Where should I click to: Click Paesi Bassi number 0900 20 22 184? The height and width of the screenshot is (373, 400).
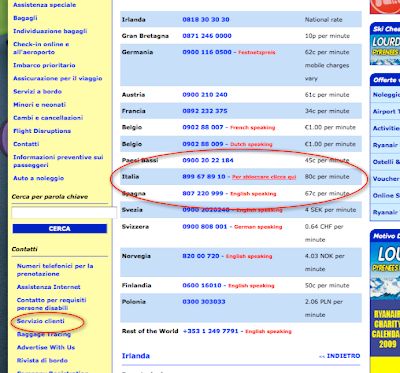tap(208, 160)
